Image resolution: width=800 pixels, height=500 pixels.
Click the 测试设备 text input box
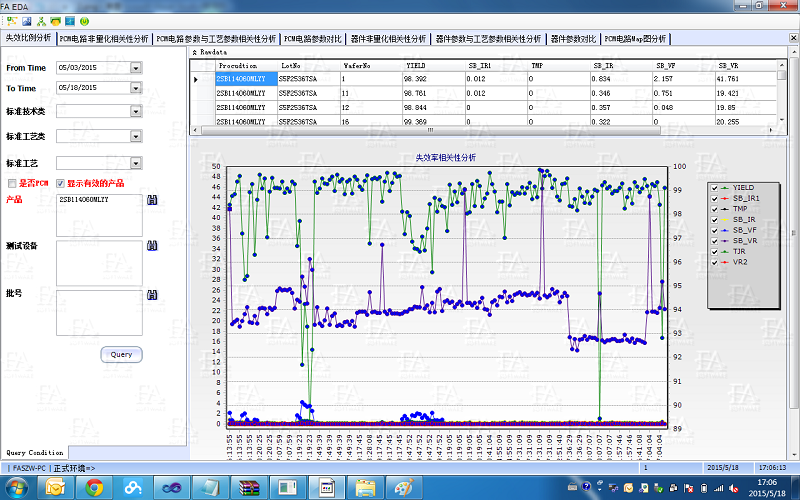98,262
